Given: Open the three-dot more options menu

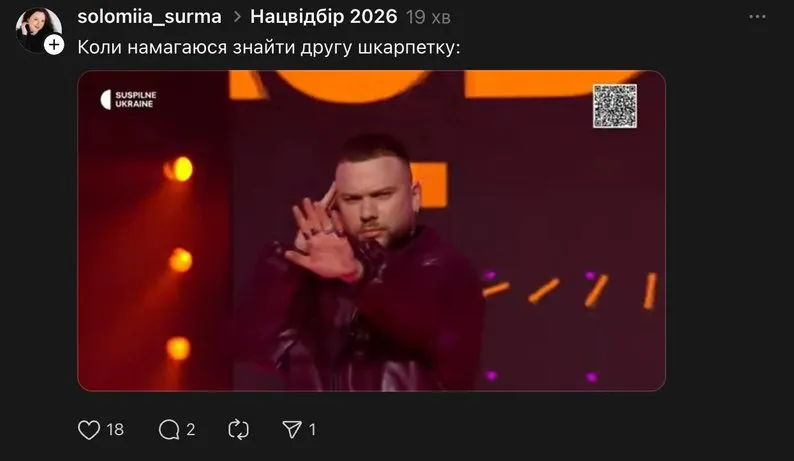Looking at the screenshot, I should coord(757,17).
